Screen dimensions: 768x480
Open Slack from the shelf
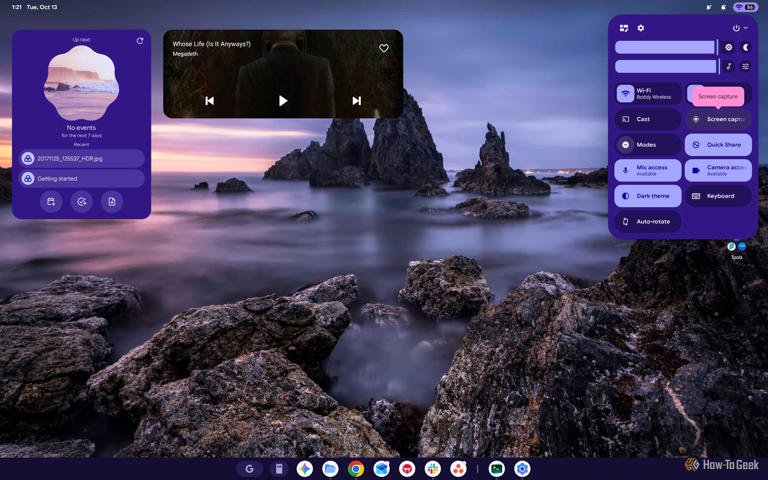432,469
